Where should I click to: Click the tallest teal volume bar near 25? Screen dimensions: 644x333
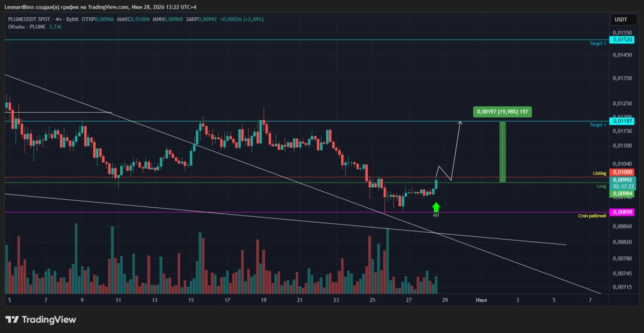pos(387,261)
